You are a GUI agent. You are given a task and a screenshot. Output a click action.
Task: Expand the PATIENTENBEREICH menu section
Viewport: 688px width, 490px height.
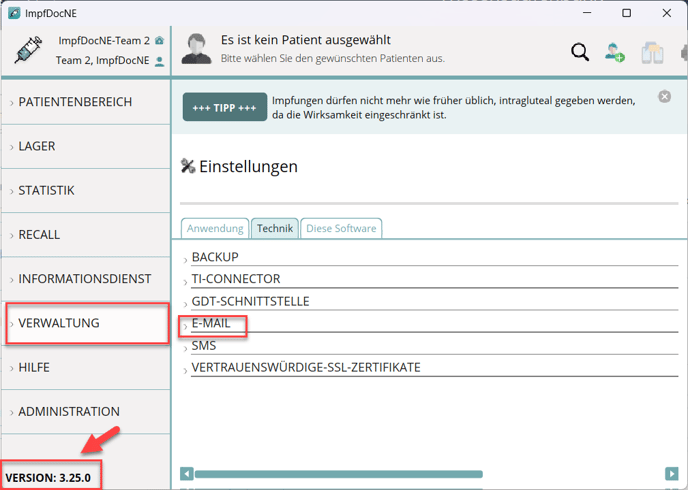[86, 102]
